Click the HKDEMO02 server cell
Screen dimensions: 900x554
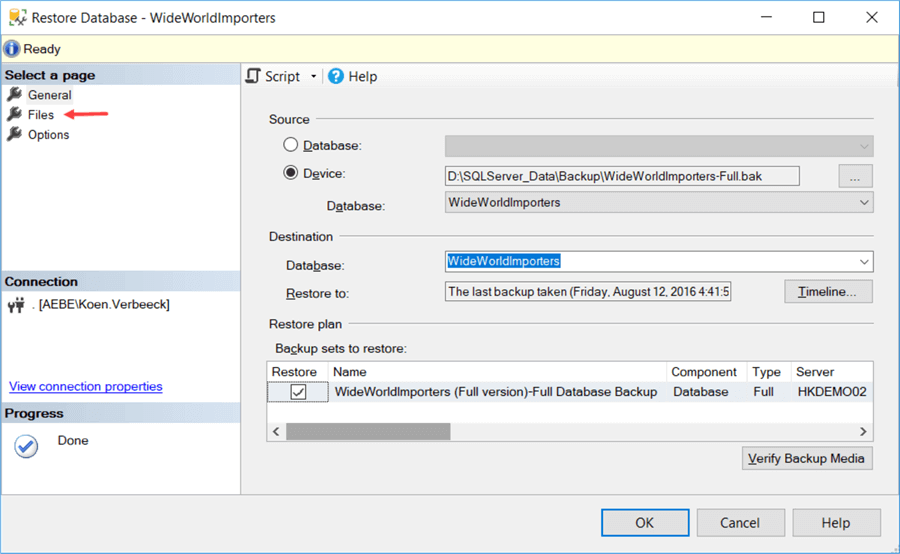(x=832, y=392)
